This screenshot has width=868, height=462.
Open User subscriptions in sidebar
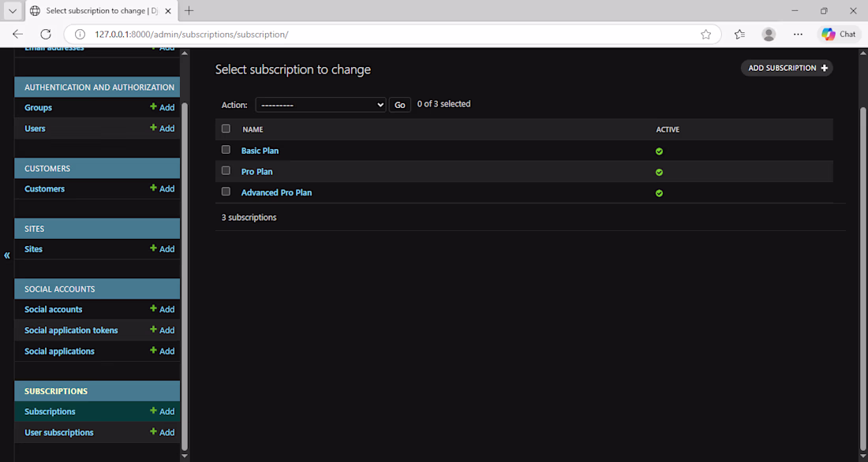58,433
